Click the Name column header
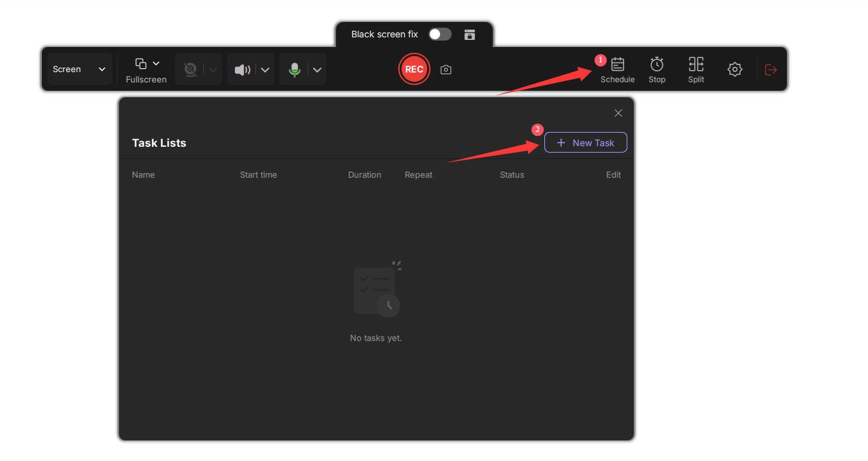The height and width of the screenshot is (461, 868). (143, 174)
